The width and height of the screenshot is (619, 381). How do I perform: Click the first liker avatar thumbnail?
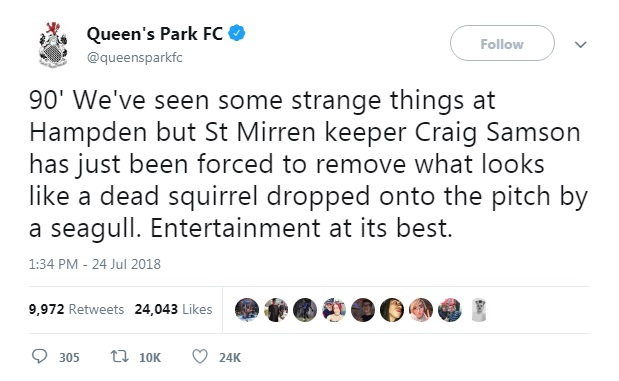click(247, 310)
